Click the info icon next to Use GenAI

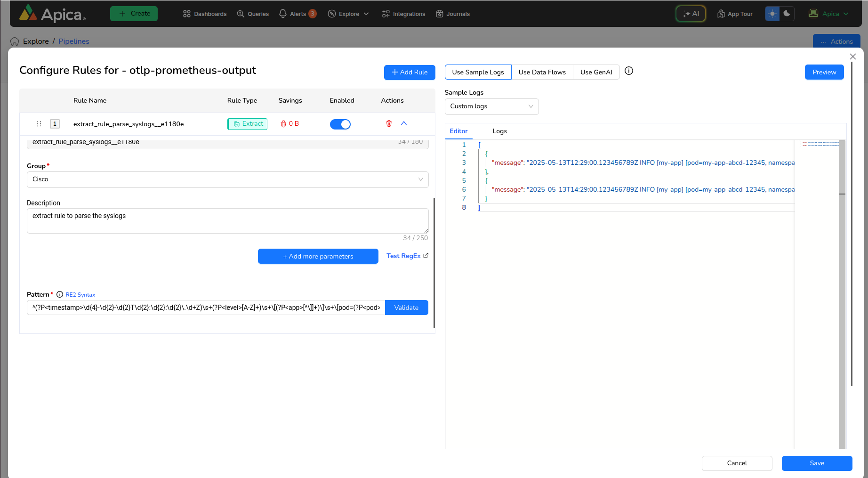pyautogui.click(x=629, y=71)
